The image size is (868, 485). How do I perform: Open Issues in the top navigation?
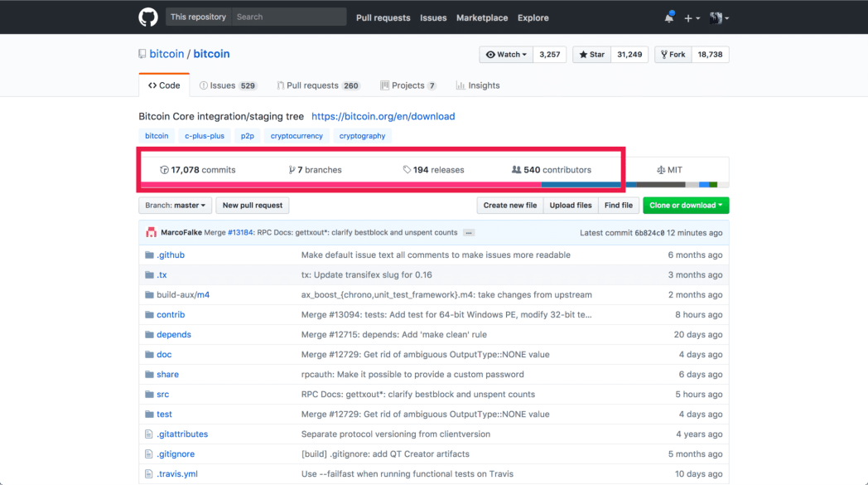433,17
